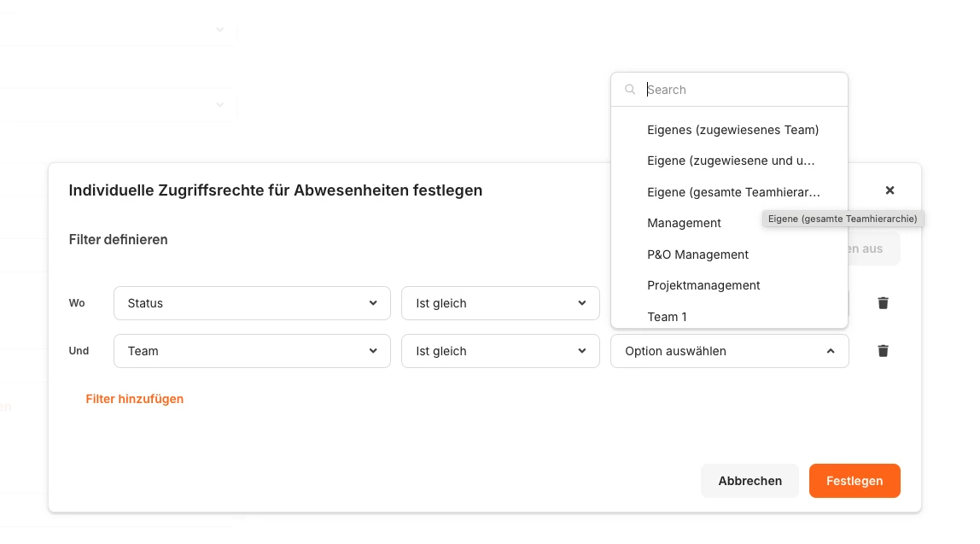980x544 pixels.
Task: Open the second 'Ist gleich' operator dropdown
Action: (500, 351)
